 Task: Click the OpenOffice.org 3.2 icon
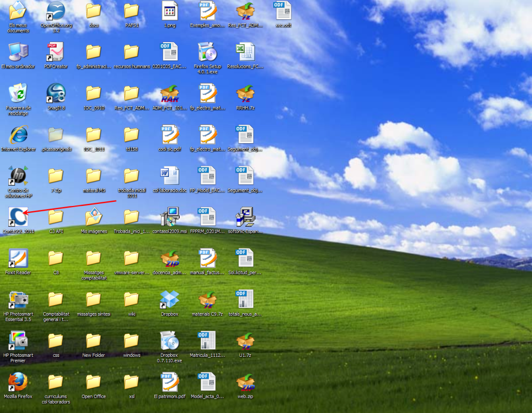coord(56,10)
